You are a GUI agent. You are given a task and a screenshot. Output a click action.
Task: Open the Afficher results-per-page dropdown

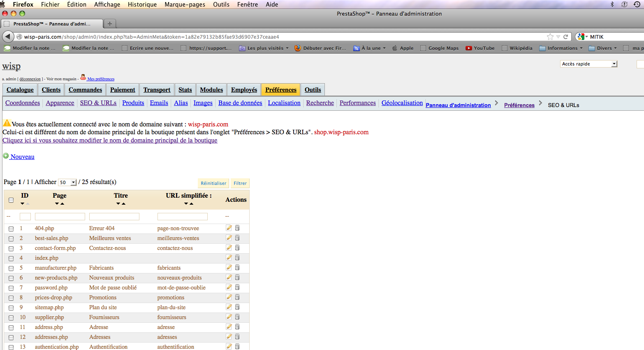[x=67, y=182]
